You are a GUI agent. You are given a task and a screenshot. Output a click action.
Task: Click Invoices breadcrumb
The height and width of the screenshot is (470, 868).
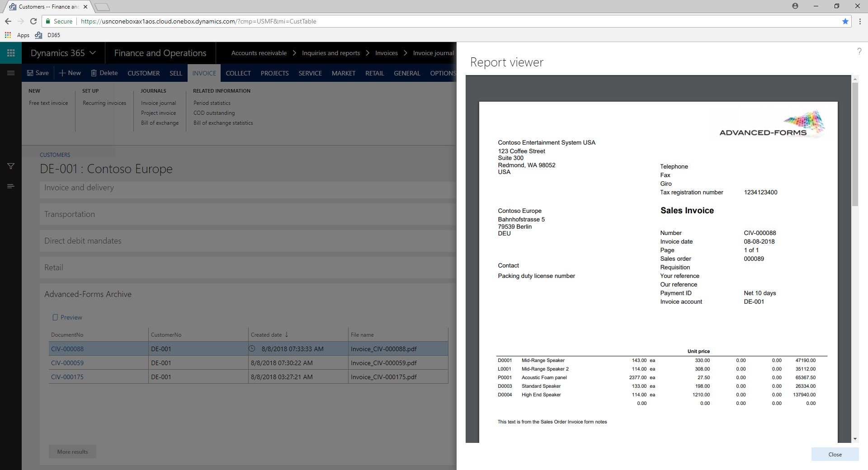pos(387,53)
